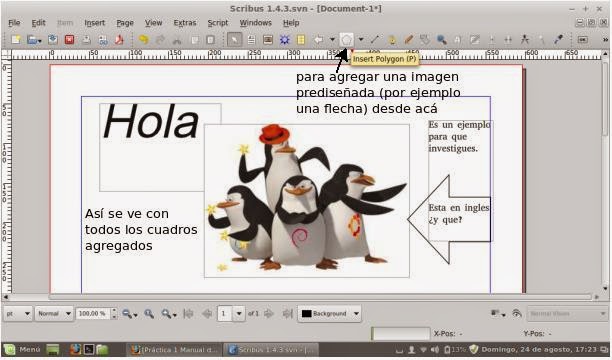Select the Insert Line tool
612x360 pixels.
click(x=375, y=39)
